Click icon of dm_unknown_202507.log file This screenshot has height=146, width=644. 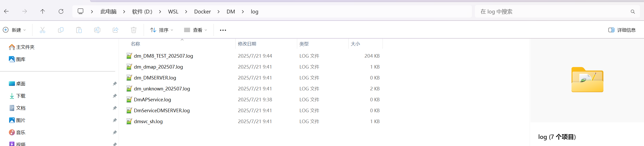129,89
